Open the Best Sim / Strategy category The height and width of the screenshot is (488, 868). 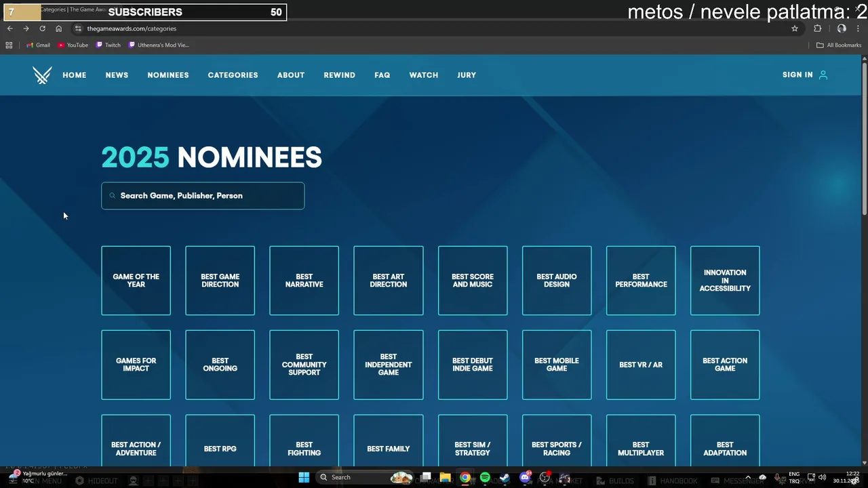coord(473,441)
